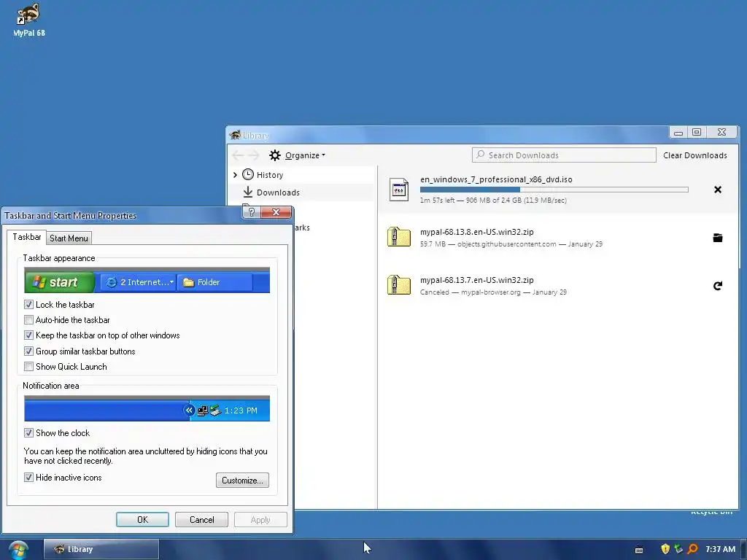Click the mypal-68.13.8 zip file icon

(x=399, y=237)
